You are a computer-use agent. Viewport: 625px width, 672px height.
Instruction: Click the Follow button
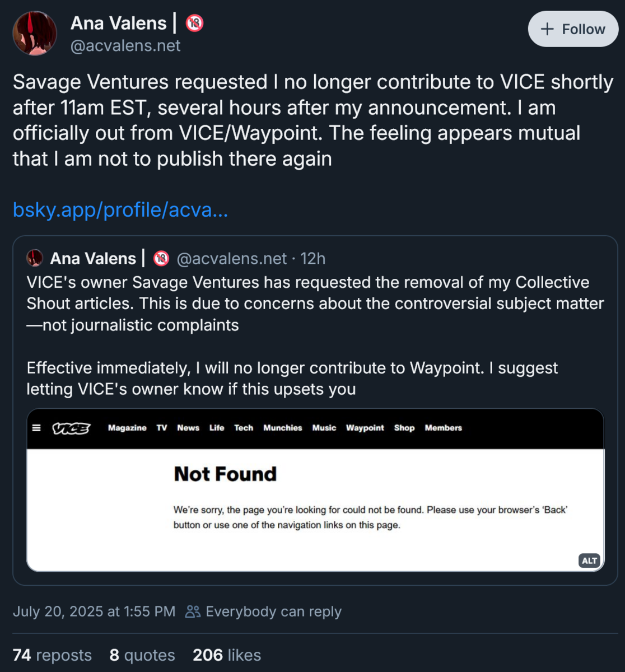(572, 29)
